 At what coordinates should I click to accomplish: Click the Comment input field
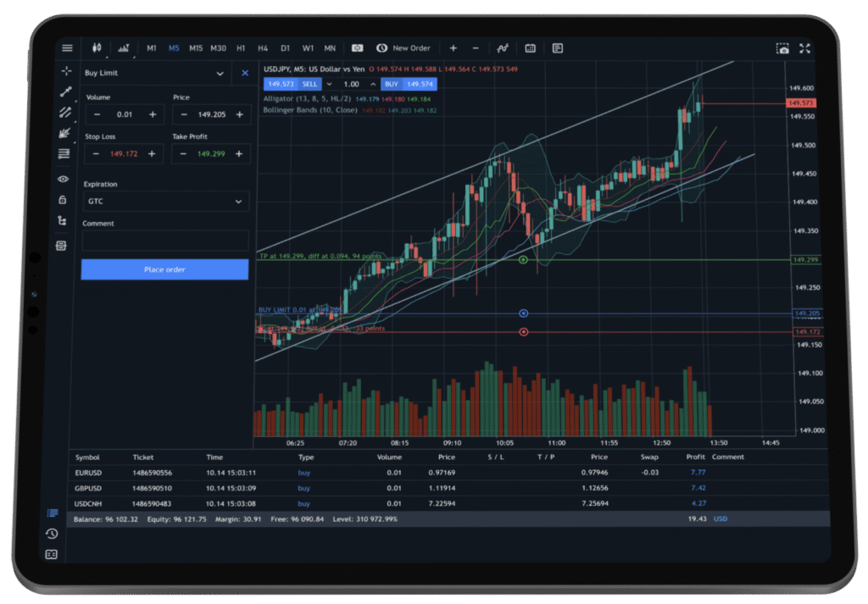point(165,240)
